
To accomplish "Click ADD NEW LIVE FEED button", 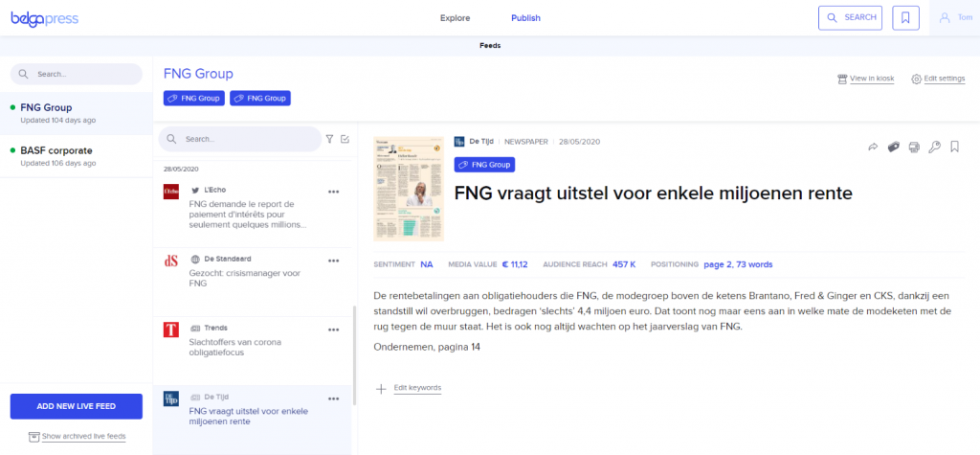I will [x=77, y=406].
